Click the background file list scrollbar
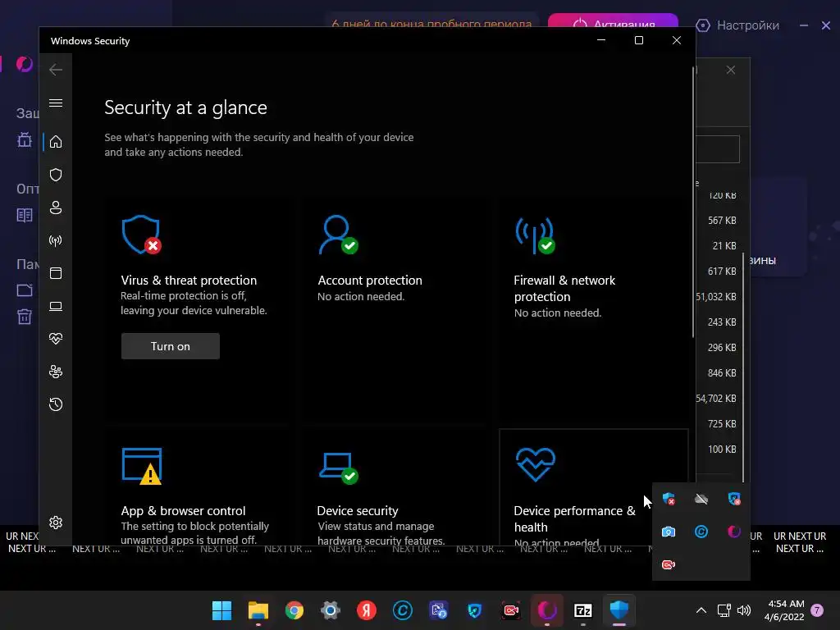 (743, 367)
